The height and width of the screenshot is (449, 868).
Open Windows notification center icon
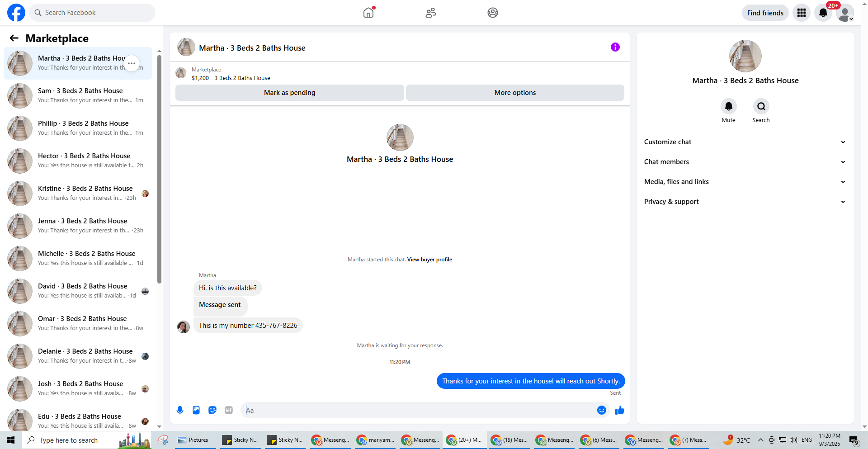click(x=854, y=440)
